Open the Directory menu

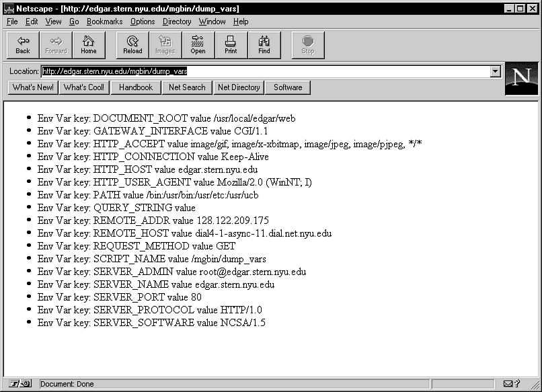[177, 22]
